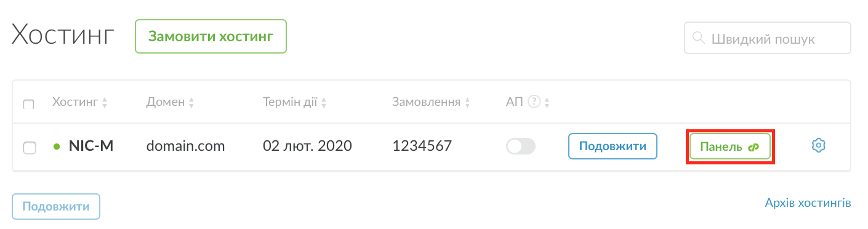Check the NIC-M row checkbox
868x229 pixels.
pos(29,147)
